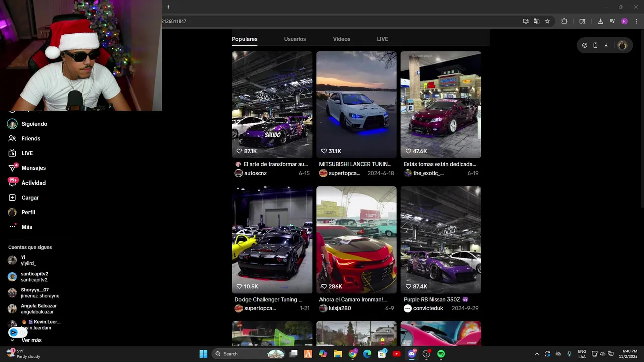Viewport: 644px width, 362px height.
Task: Open Mensajes inbox in sidebar
Action: (27, 168)
